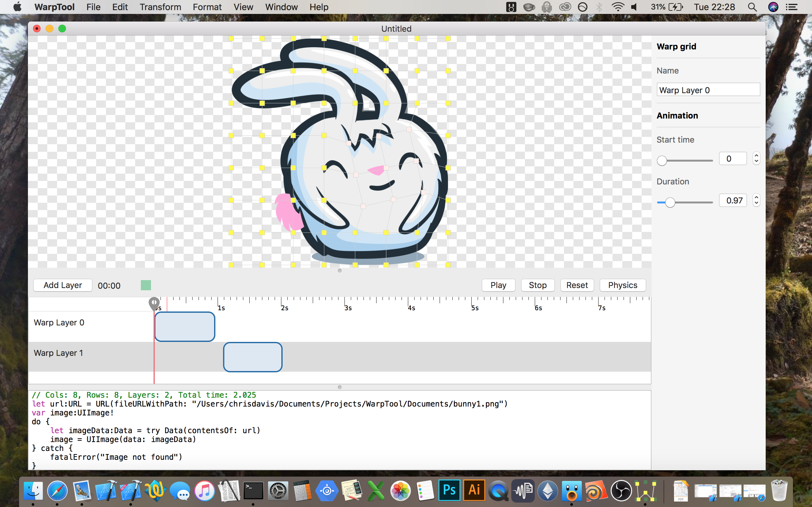Open Safari in the dock
812x507 pixels.
tap(57, 491)
